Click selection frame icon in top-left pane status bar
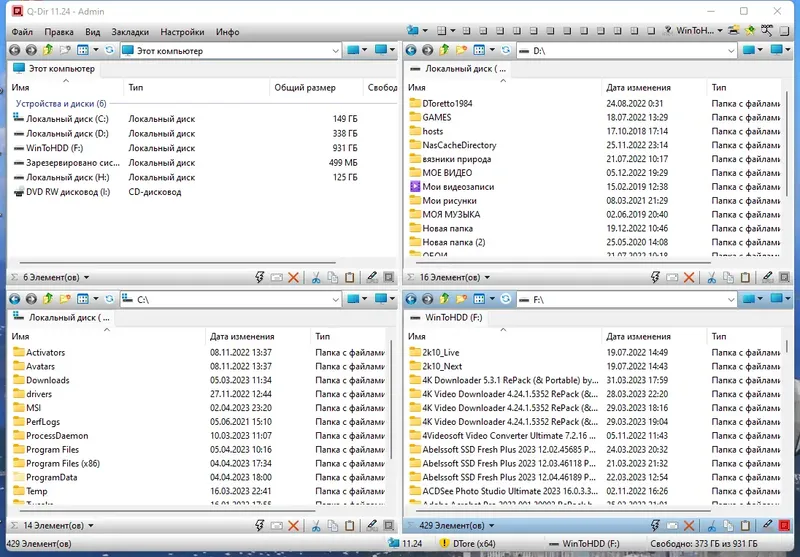Viewport: 800px width, 557px height. 389,277
